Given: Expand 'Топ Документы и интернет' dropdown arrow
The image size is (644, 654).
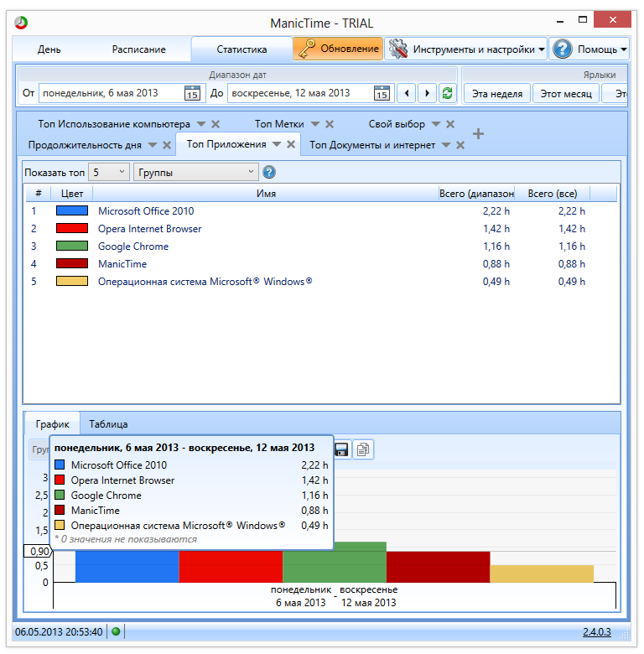Looking at the screenshot, I should [x=446, y=145].
